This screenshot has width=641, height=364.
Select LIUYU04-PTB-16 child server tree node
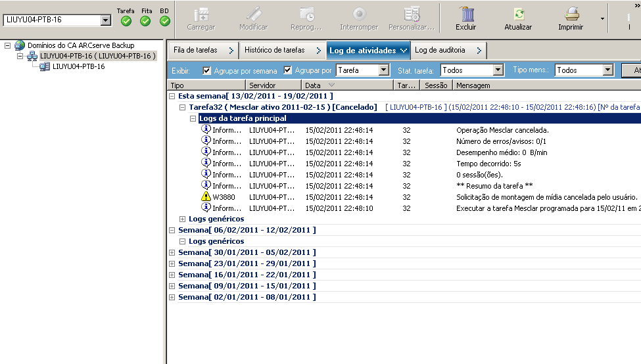click(78, 66)
